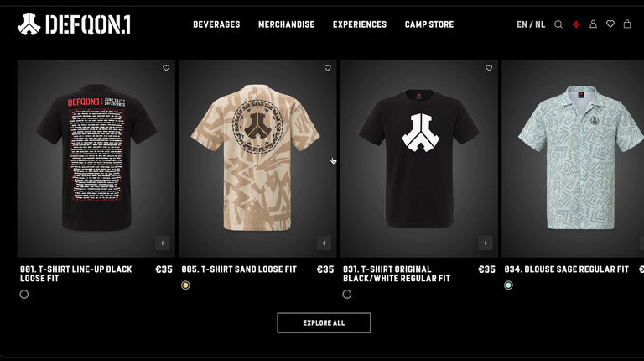Image resolution: width=644 pixels, height=361 pixels.
Task: Favorite the Line-Up Black T-shirt heart
Action: click(x=166, y=68)
